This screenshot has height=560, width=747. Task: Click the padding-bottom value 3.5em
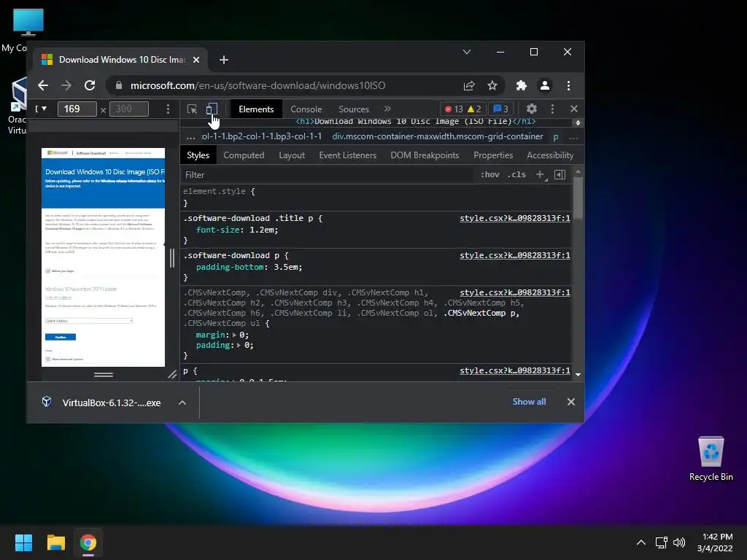(x=285, y=267)
